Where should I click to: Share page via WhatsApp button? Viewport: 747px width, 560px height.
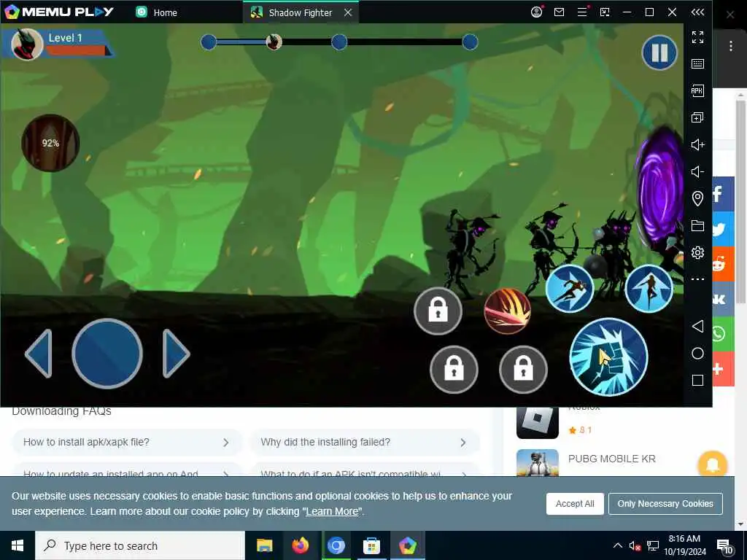(723, 334)
